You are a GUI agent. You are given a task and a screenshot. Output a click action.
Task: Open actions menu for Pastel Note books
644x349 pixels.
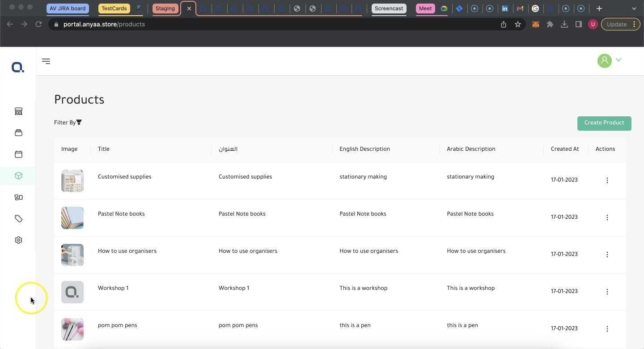(607, 217)
